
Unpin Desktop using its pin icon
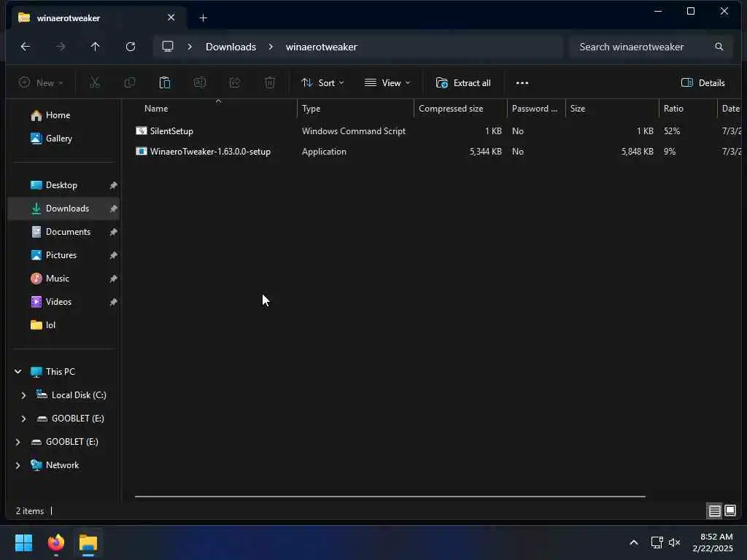(113, 185)
